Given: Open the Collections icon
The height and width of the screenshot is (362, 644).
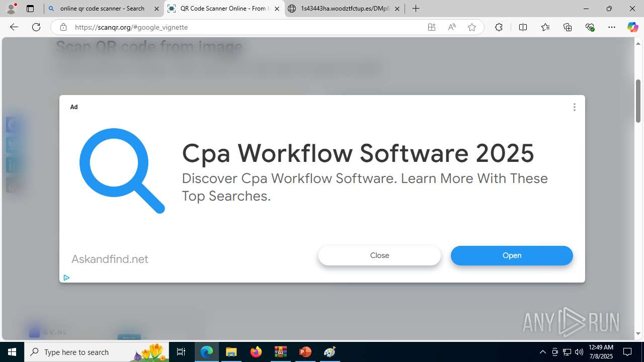Looking at the screenshot, I should click(x=568, y=27).
